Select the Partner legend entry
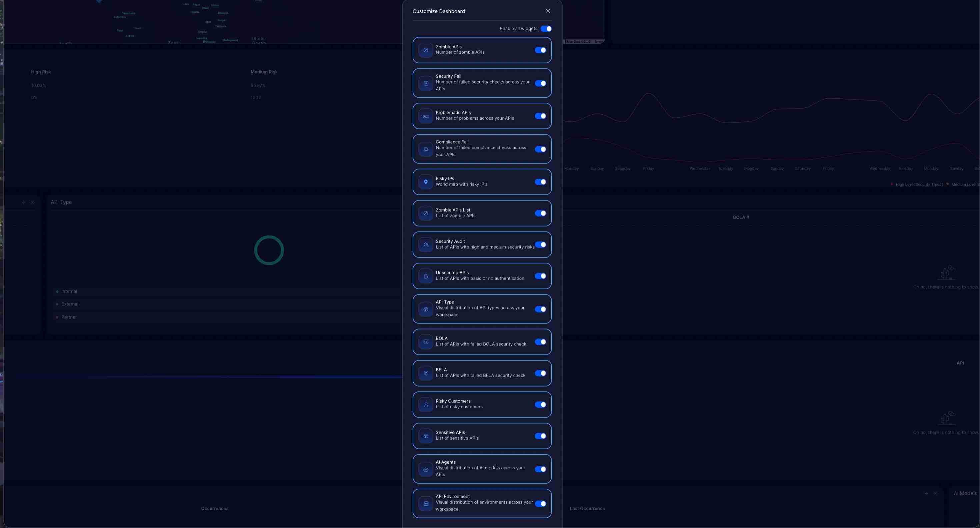The width and height of the screenshot is (980, 528). pos(69,317)
